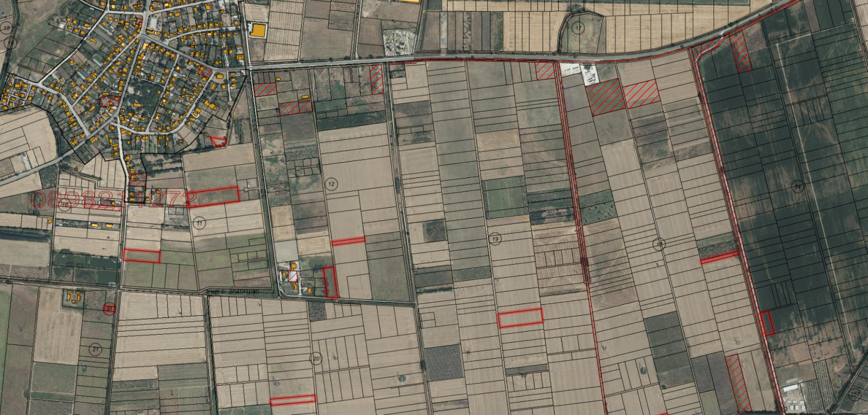The image size is (868, 415).
Task: Select the circled number 20 block label
Action: click(316, 359)
